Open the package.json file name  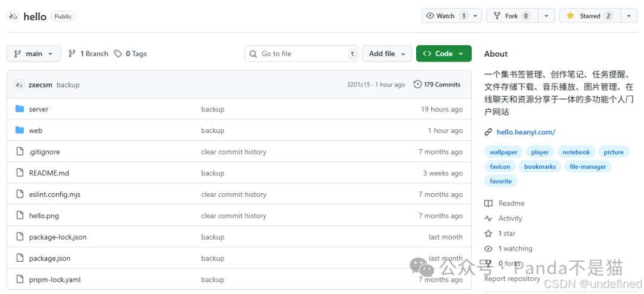(49, 259)
